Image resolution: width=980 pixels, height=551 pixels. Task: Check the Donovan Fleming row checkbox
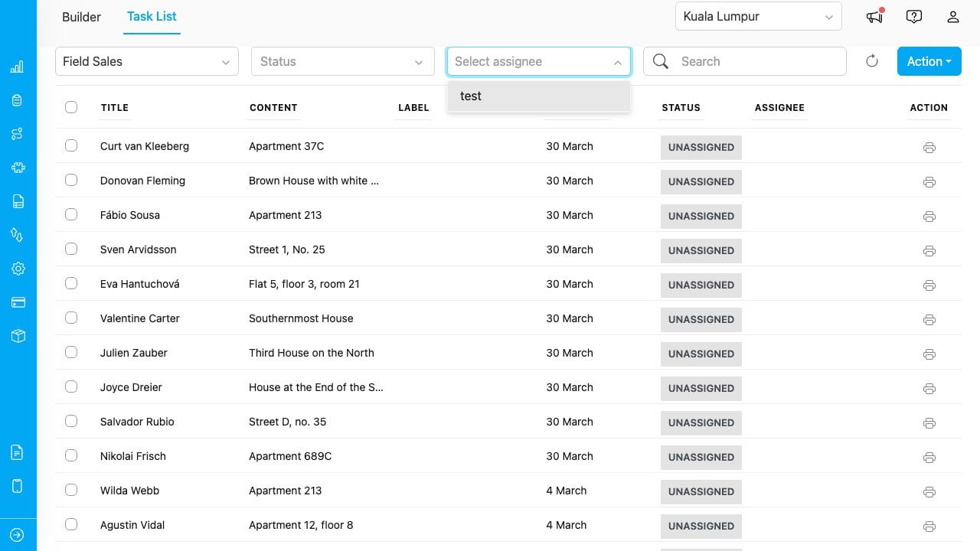[71, 180]
